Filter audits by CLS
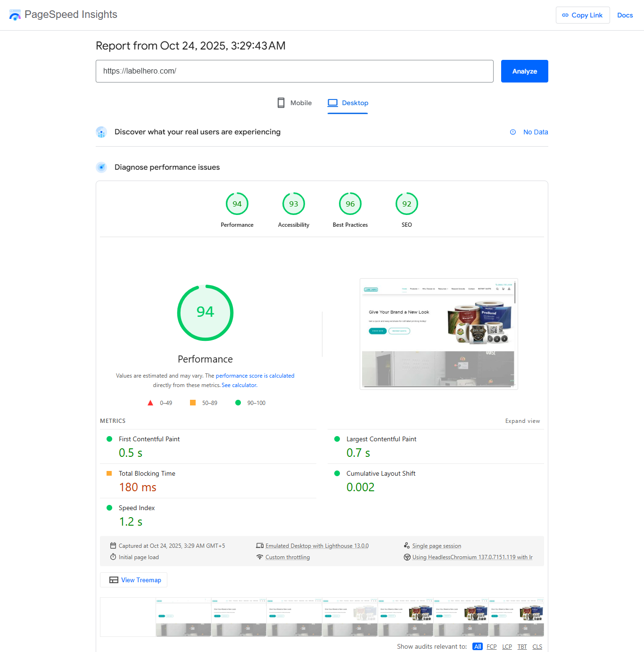644x652 pixels. click(537, 646)
